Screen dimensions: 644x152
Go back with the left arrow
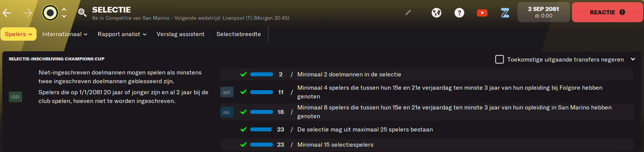coord(7,13)
